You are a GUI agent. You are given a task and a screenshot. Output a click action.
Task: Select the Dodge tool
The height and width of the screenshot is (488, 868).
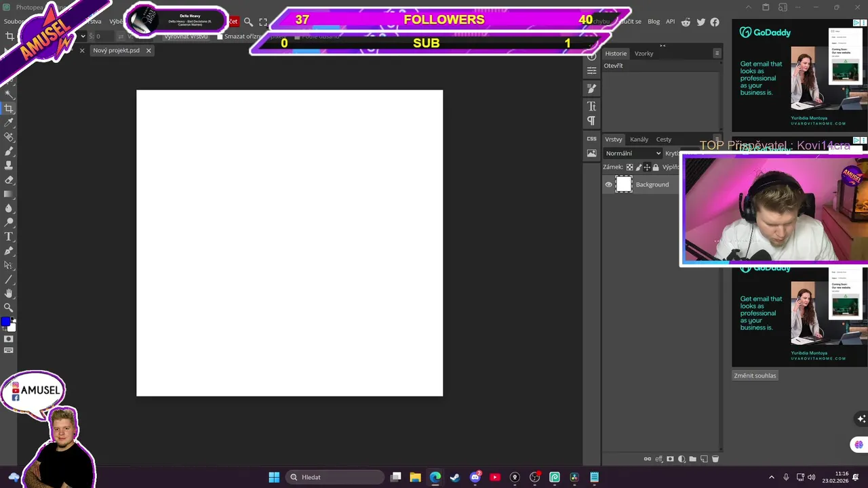pyautogui.click(x=9, y=222)
